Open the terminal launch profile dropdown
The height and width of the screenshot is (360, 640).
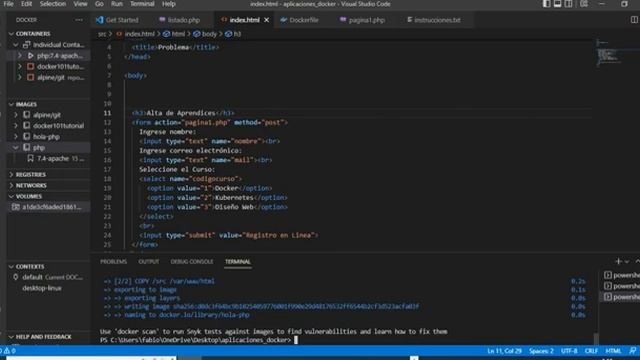(627, 262)
